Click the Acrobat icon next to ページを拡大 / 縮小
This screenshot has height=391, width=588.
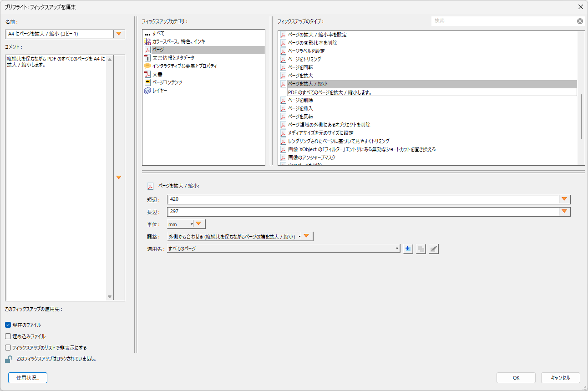150,186
